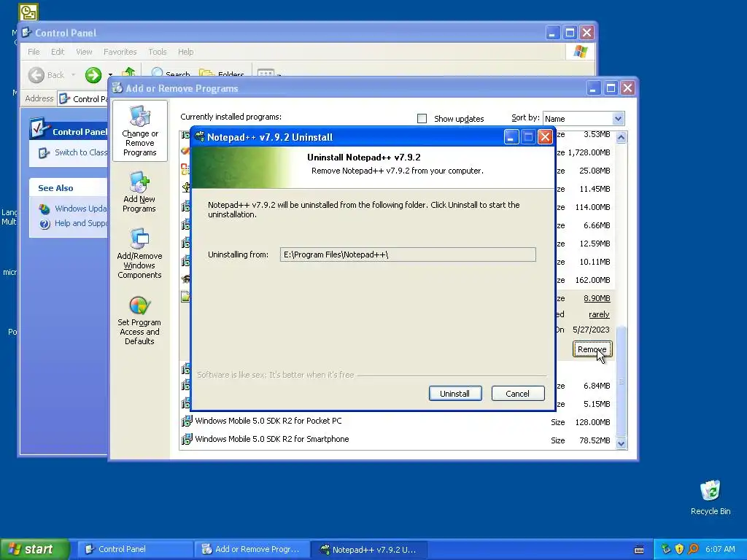Close the Notepad++ Uninstall dialog
The width and height of the screenshot is (747, 560).
[x=545, y=137]
